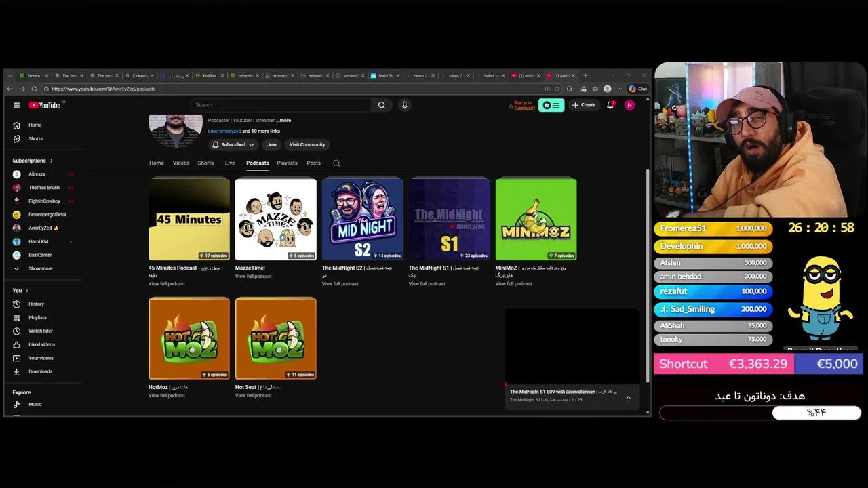The image size is (868, 488).
Task: View full podcast under MazzeTime!
Action: 254,276
